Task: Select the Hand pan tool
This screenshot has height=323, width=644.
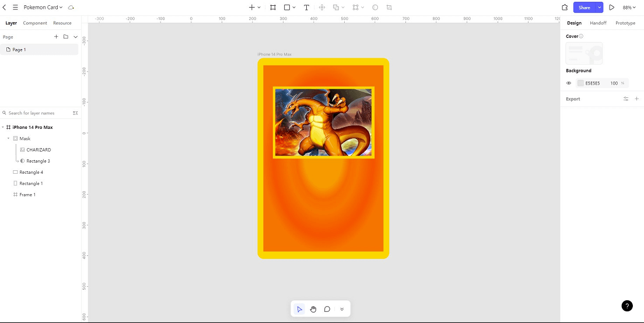Action: pyautogui.click(x=313, y=309)
